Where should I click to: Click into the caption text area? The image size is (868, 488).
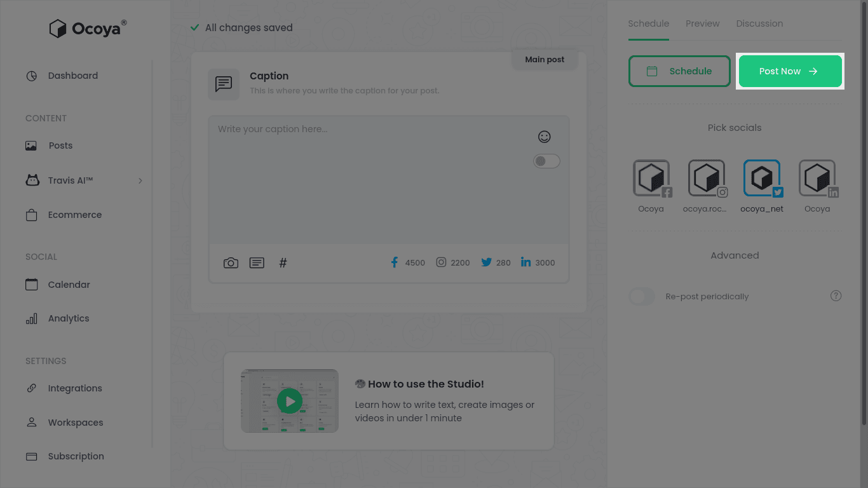pos(389,180)
